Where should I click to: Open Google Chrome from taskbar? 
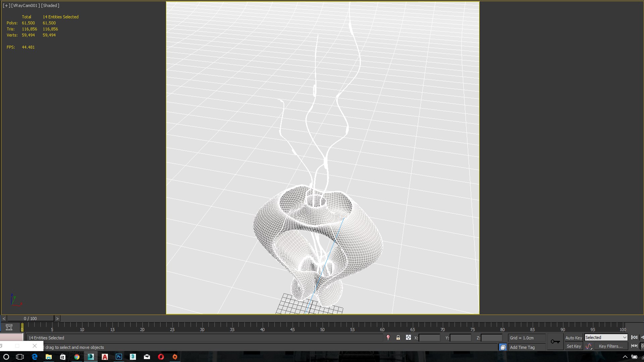[x=77, y=357]
